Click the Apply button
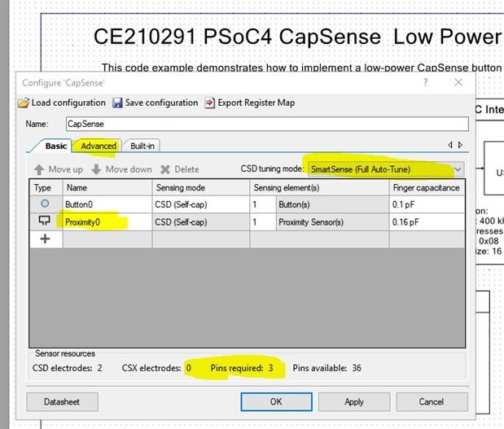This screenshot has height=429, width=504. pos(354,401)
